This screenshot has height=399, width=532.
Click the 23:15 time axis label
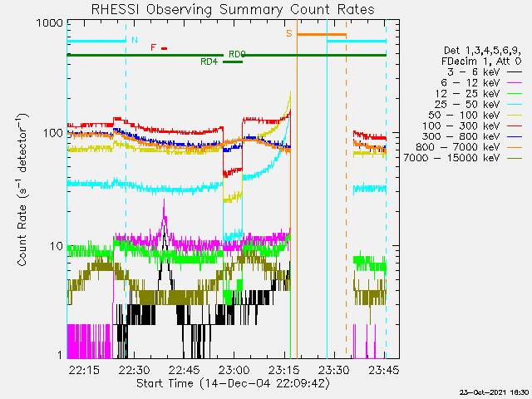tap(284, 370)
